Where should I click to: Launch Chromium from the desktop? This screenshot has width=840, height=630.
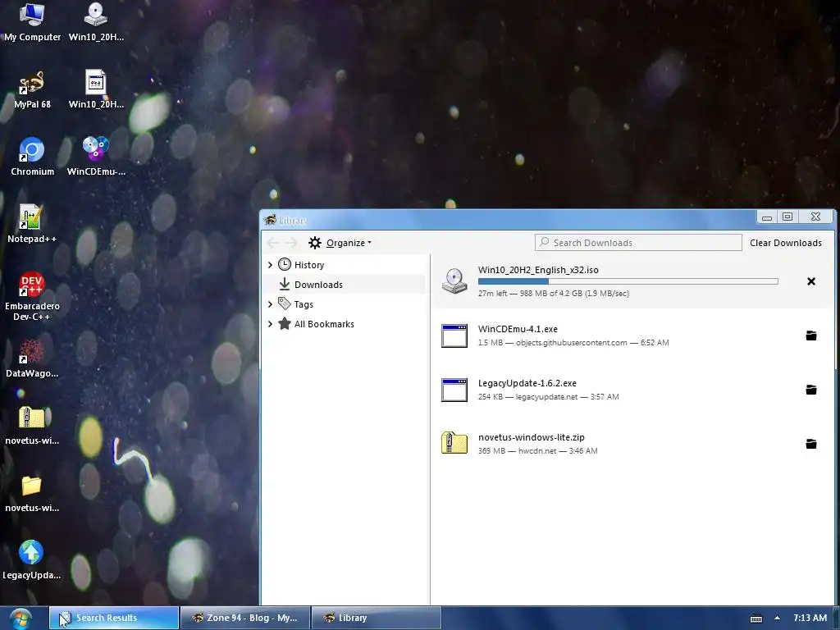click(x=32, y=157)
